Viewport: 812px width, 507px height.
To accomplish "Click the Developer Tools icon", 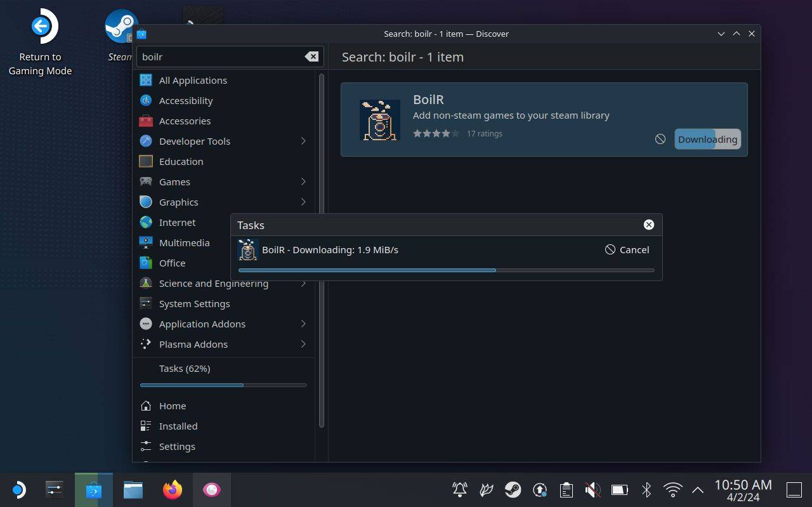I will (x=146, y=141).
